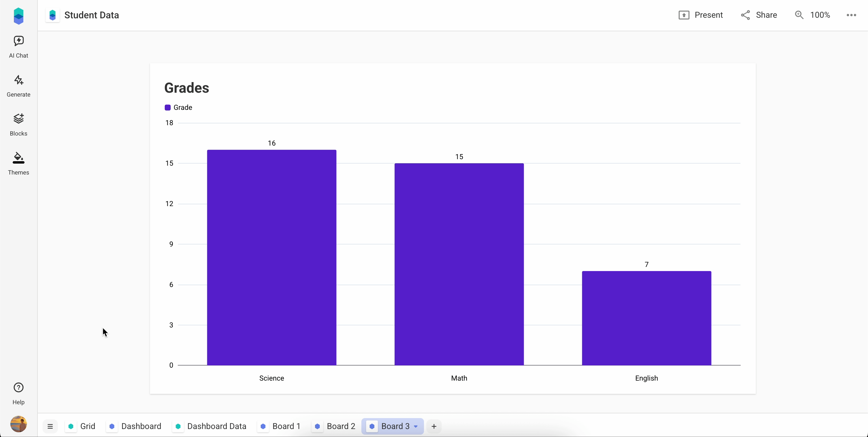Click the Help question mark icon
This screenshot has height=437, width=868.
tap(19, 387)
